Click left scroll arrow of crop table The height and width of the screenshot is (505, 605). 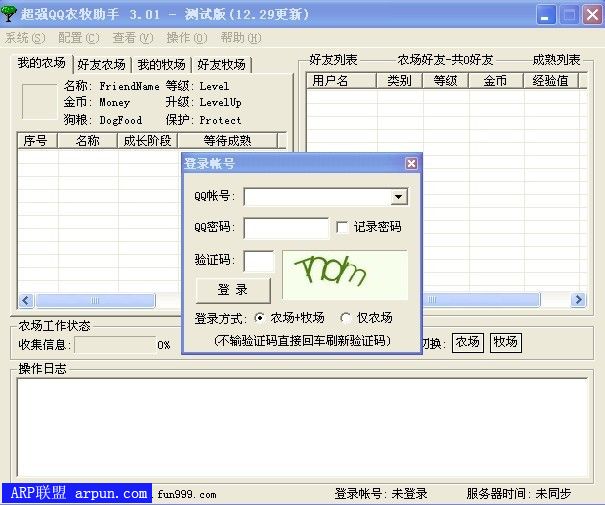click(x=26, y=301)
